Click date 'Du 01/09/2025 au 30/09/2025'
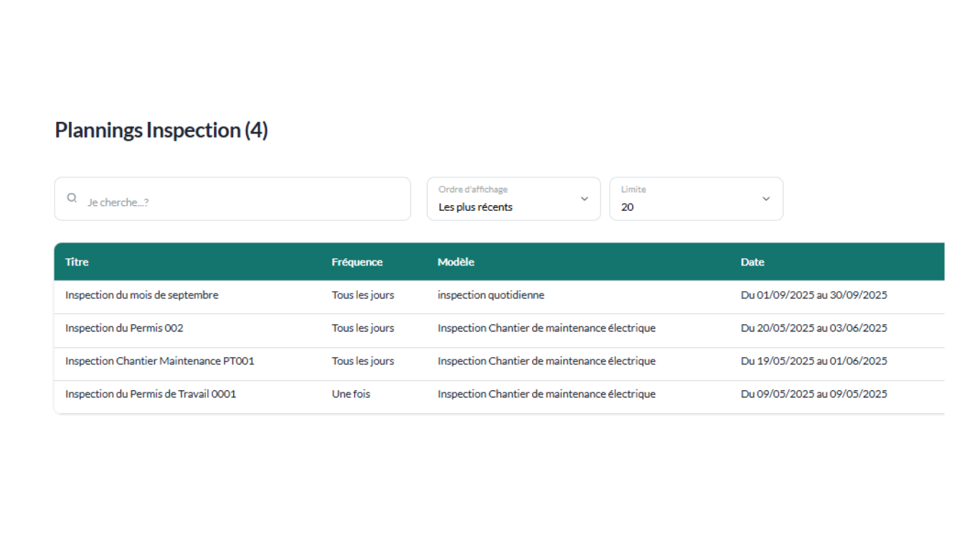This screenshot has height=551, width=980. [814, 295]
